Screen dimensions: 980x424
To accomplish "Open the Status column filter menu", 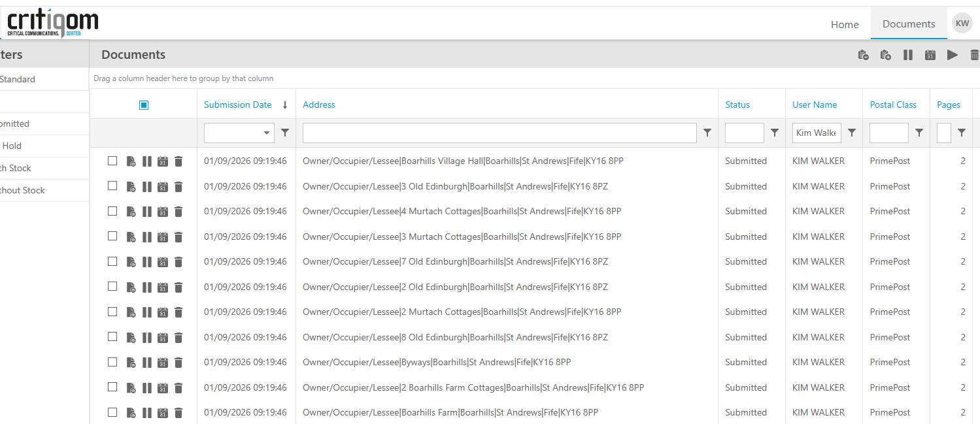I will [775, 133].
